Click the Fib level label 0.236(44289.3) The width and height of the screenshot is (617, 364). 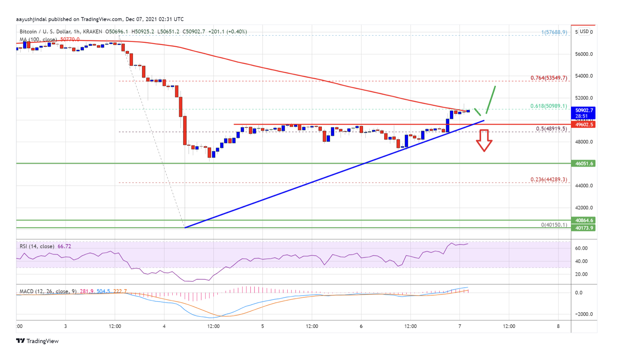(x=549, y=179)
